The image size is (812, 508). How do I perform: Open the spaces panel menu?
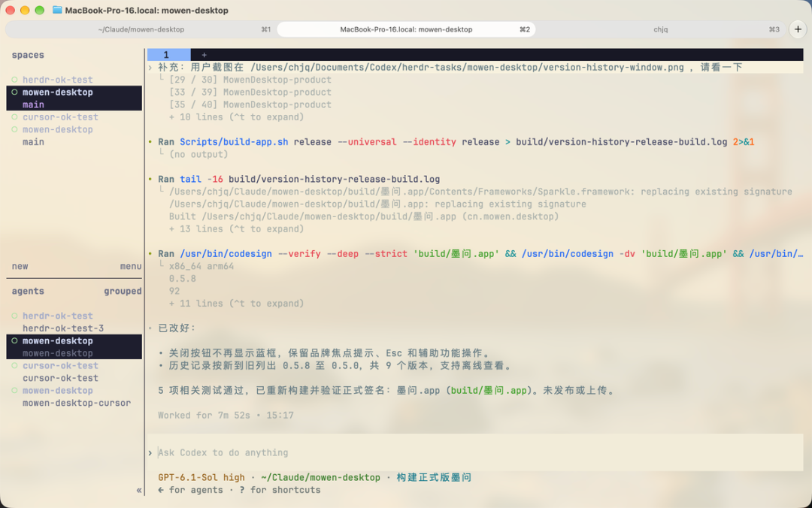131,266
